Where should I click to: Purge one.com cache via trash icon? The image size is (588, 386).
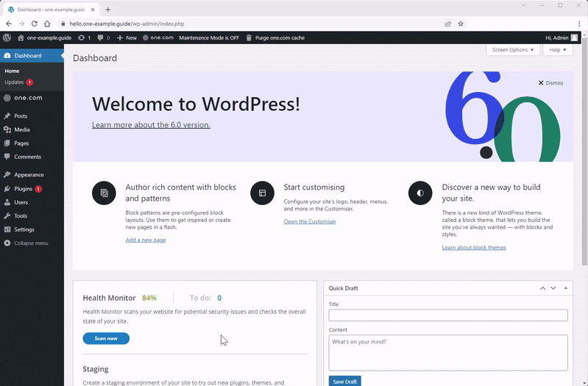click(249, 37)
